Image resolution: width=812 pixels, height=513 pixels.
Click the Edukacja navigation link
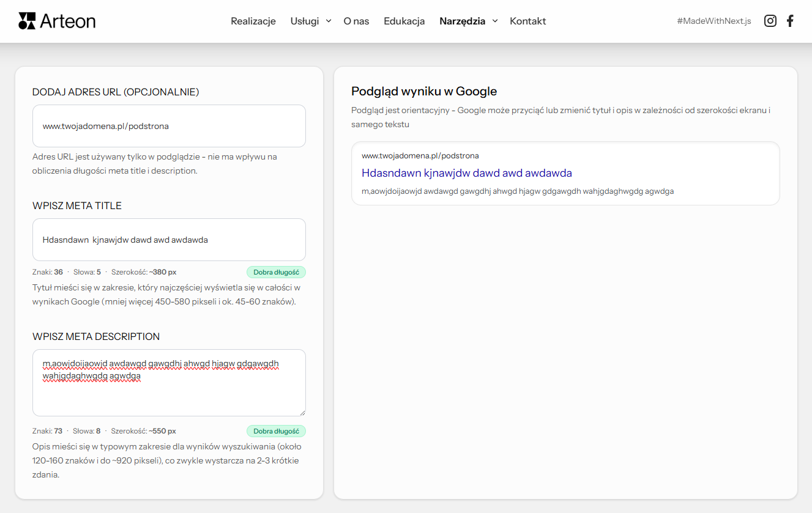[404, 21]
